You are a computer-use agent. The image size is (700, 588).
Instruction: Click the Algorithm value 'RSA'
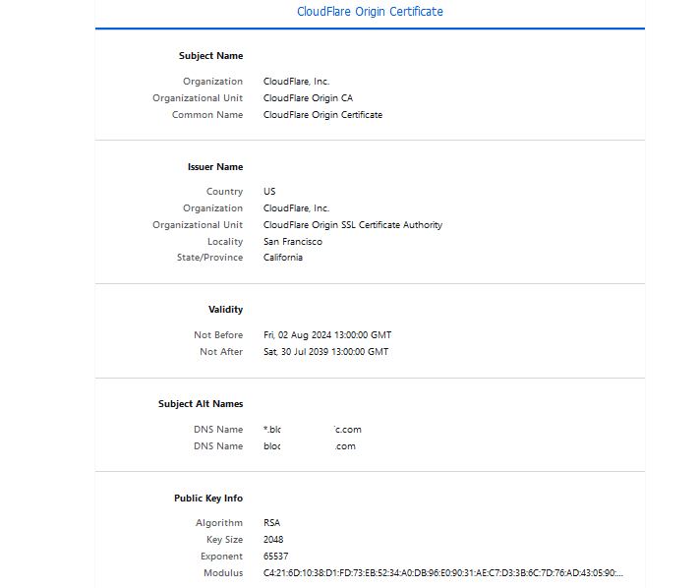point(272,523)
